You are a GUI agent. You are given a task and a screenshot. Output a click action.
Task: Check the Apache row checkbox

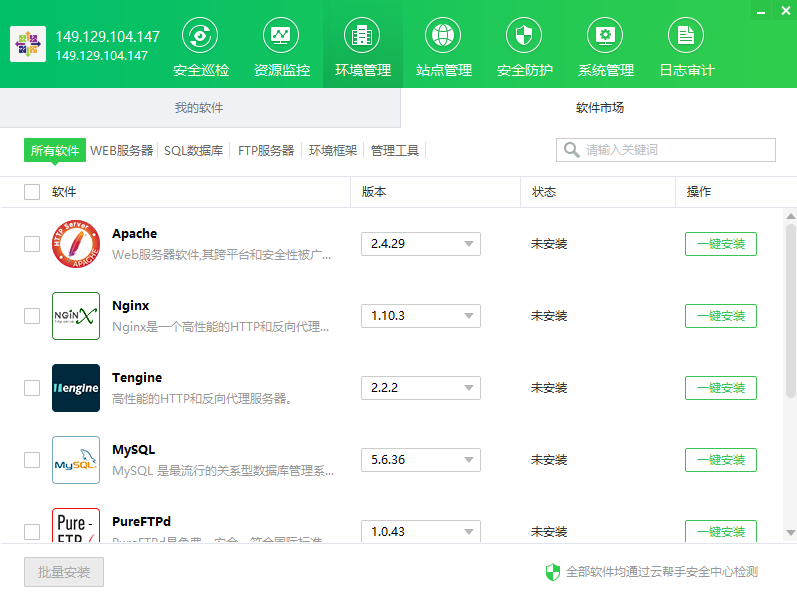(x=32, y=244)
